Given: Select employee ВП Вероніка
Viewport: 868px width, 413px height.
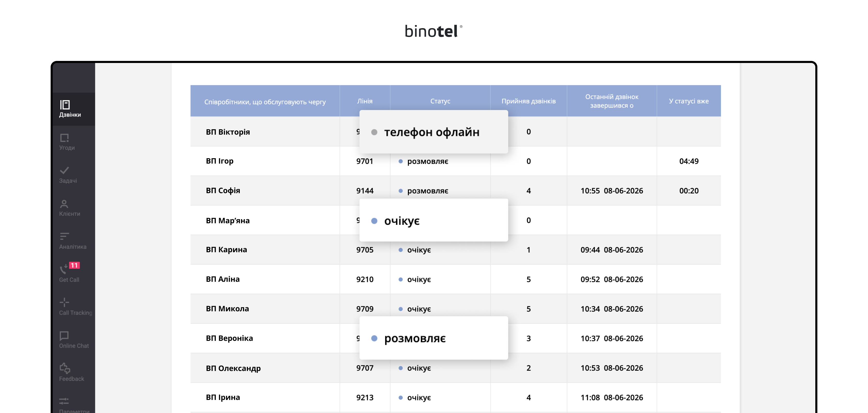Looking at the screenshot, I should point(229,338).
